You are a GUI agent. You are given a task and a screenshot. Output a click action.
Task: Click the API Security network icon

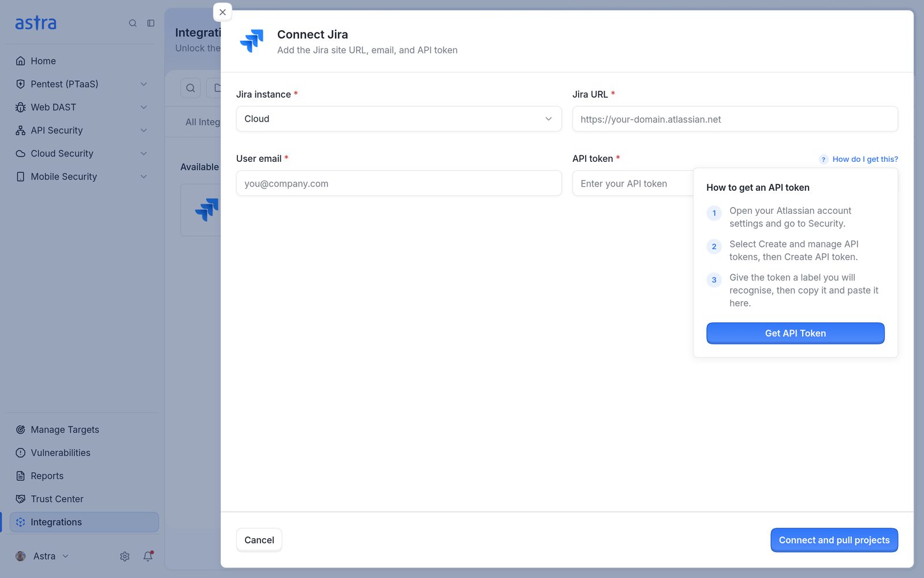[x=21, y=130]
